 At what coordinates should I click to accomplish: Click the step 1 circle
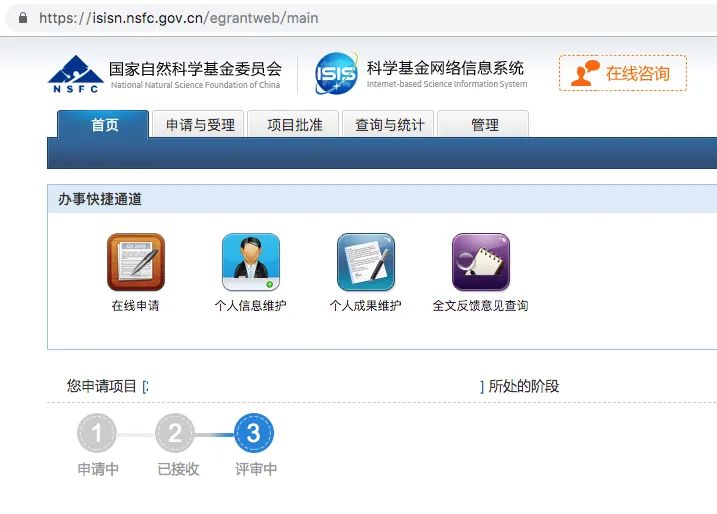[x=97, y=433]
